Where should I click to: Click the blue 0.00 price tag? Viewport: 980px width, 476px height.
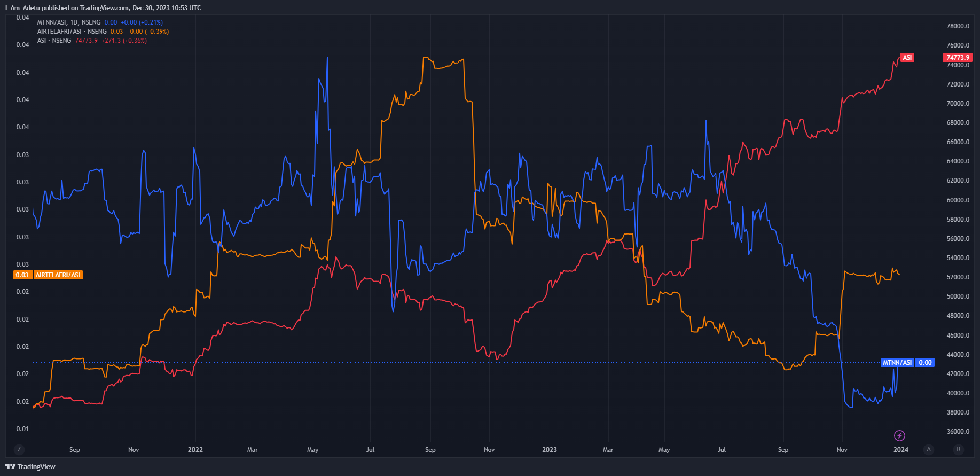pyautogui.click(x=925, y=363)
